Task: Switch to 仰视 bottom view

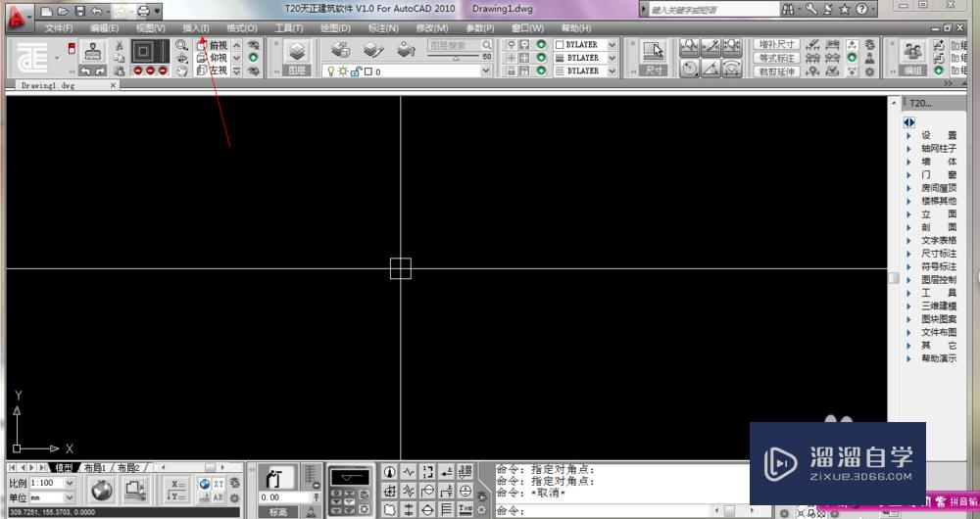Action: point(213,58)
